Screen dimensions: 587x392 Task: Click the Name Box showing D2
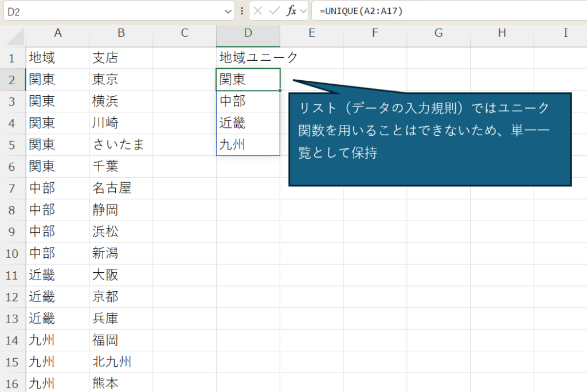[115, 11]
